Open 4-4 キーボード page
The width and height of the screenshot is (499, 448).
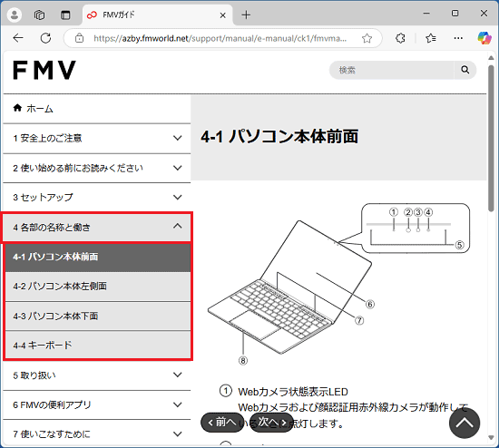(x=98, y=345)
